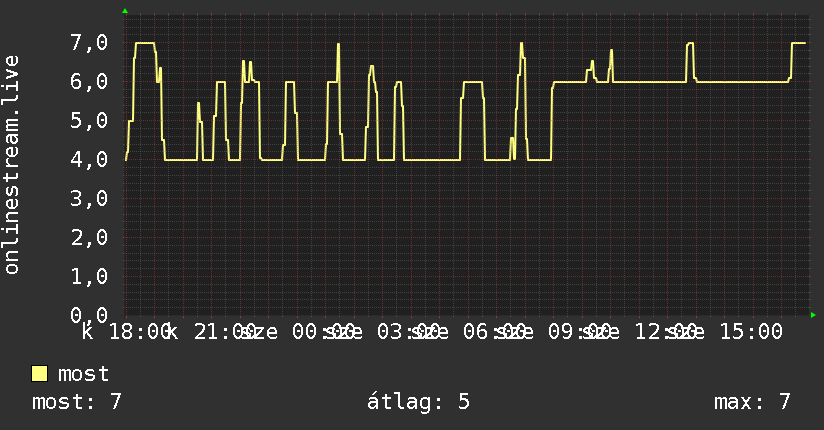824x430 pixels.
Task: Click the green arrow at the top of the y-axis
Action: click(125, 11)
